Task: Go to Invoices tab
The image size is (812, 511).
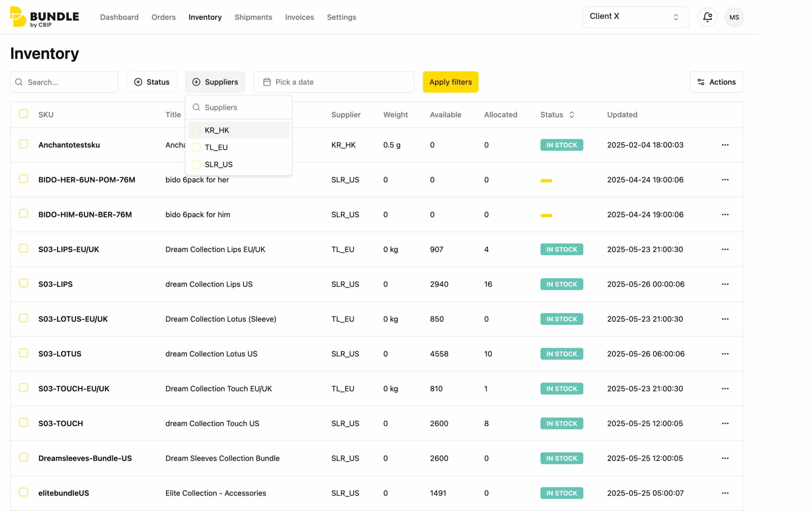Action: [299, 17]
